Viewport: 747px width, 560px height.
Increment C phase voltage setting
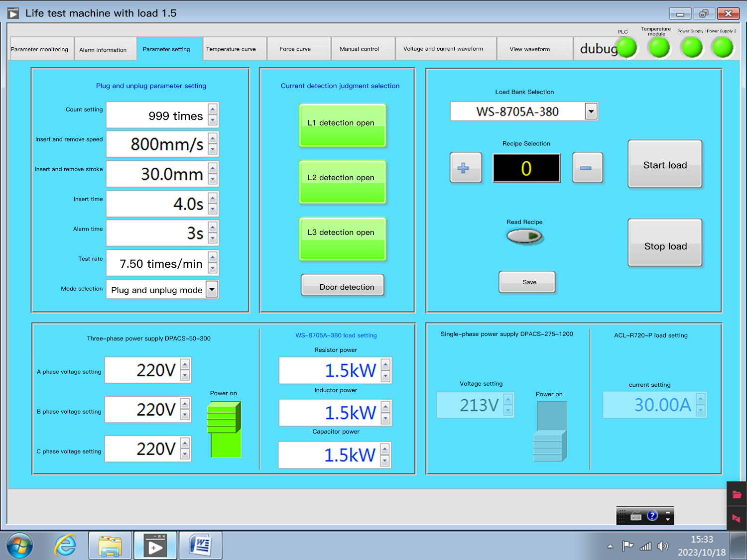tap(185, 444)
